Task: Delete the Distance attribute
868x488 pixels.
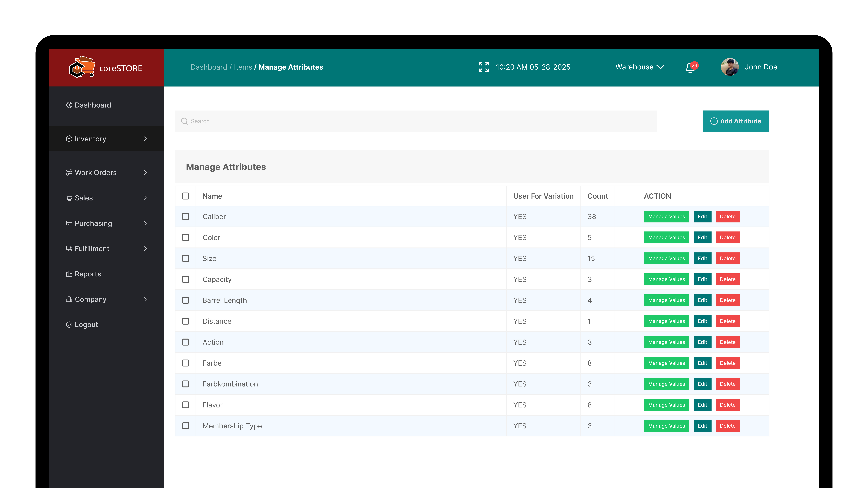Action: click(x=728, y=321)
